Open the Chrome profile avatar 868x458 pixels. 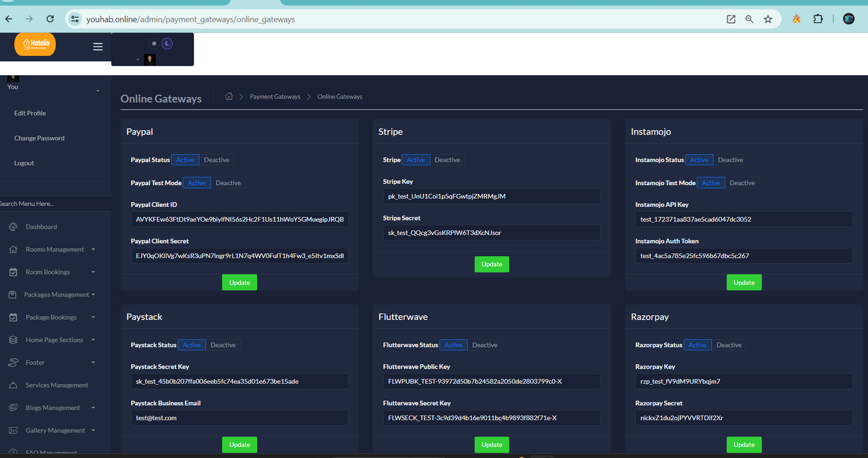(849, 19)
